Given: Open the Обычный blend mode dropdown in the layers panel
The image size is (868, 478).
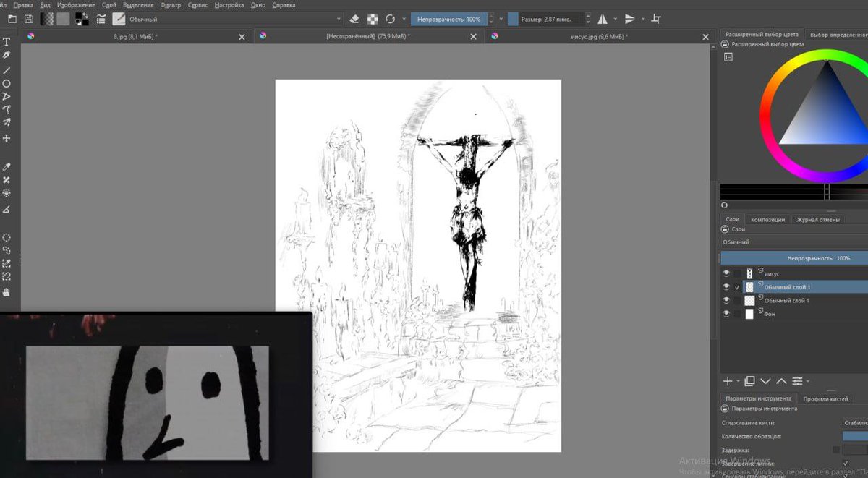Looking at the screenshot, I should (794, 242).
